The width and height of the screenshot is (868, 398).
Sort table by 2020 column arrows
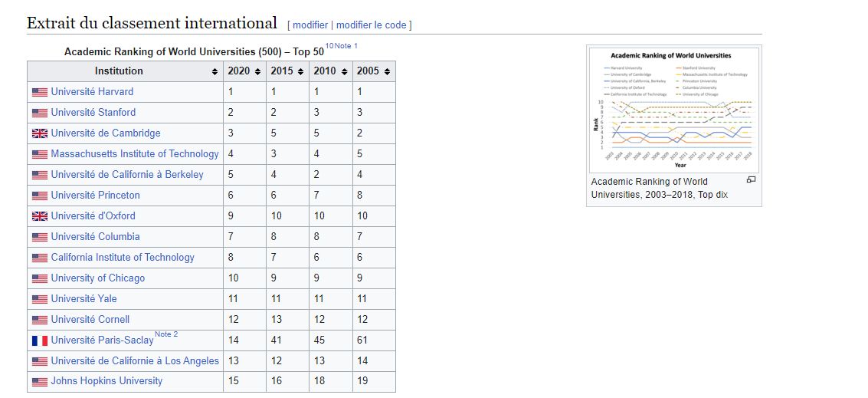(257, 71)
